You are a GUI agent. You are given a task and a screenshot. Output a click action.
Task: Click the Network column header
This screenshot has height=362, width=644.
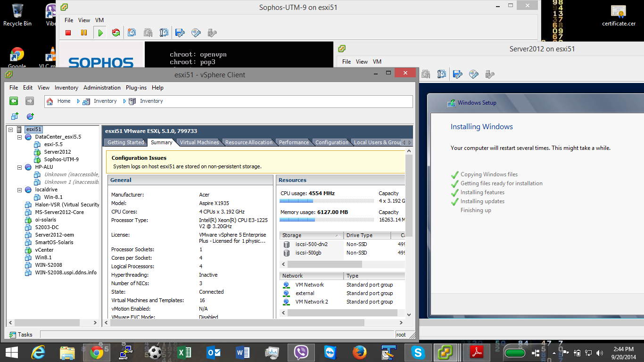pyautogui.click(x=312, y=276)
